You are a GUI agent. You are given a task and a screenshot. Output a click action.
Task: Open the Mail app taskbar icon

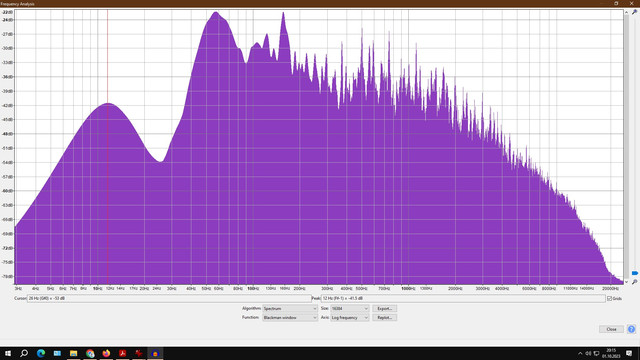(x=57, y=353)
